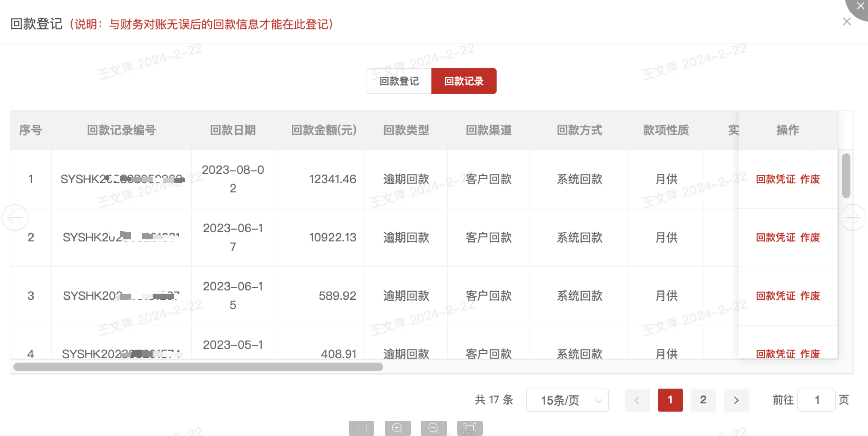The width and height of the screenshot is (868, 436).
Task: Open 回款凭证 for row 3
Action: 775,296
